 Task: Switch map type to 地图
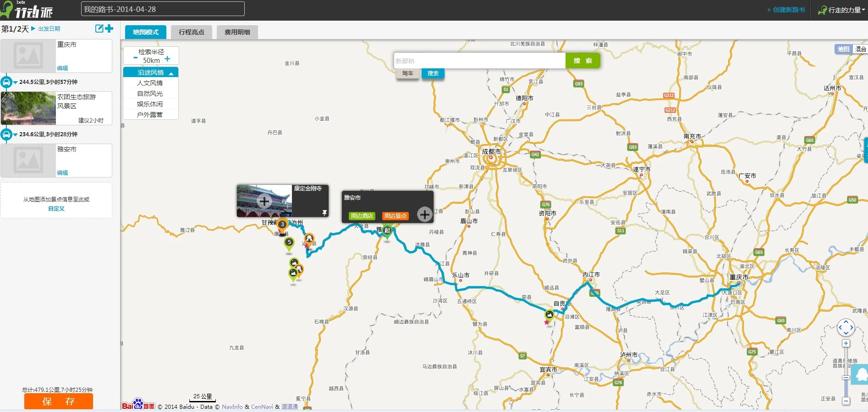pos(843,49)
